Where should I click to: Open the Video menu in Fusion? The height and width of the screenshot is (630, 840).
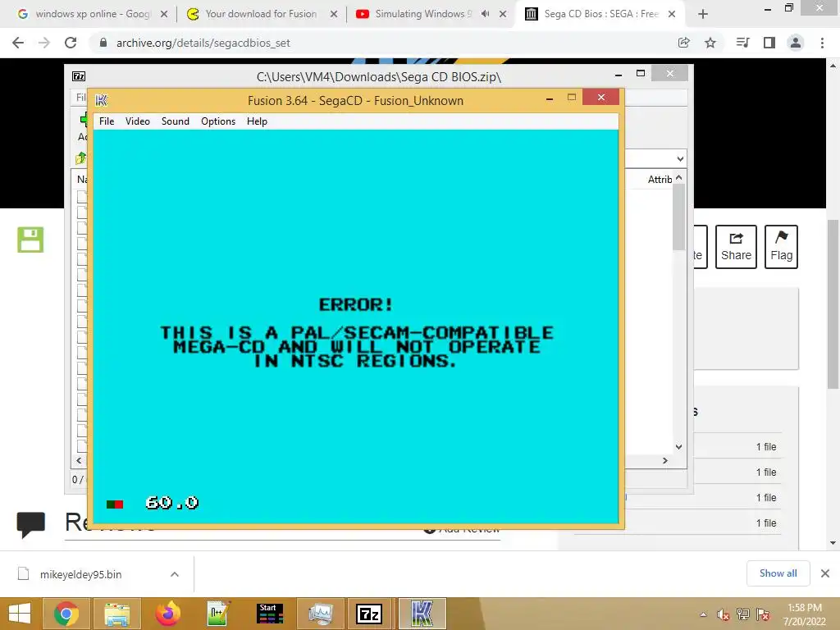[138, 121]
